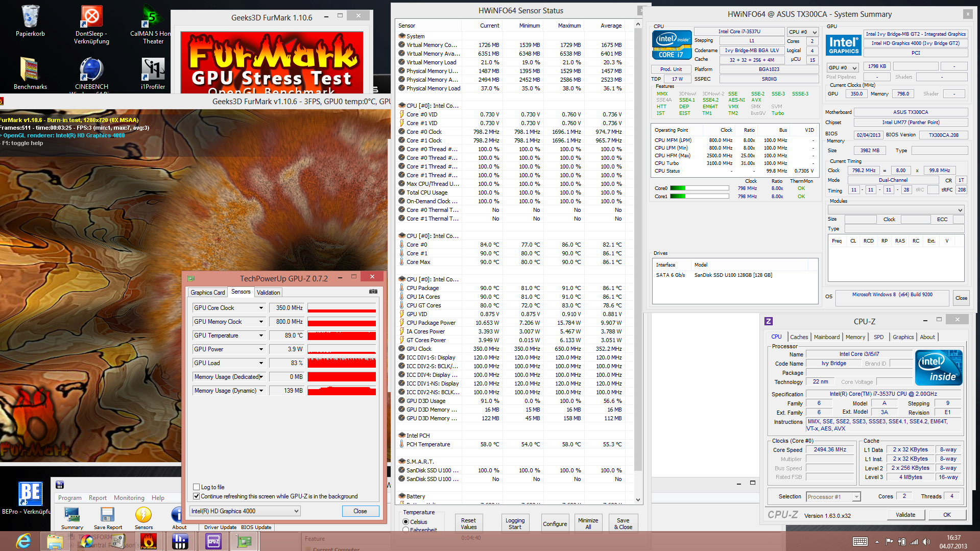Open the Mainboard tab in CPU-Z
The height and width of the screenshot is (551, 980).
tap(826, 337)
